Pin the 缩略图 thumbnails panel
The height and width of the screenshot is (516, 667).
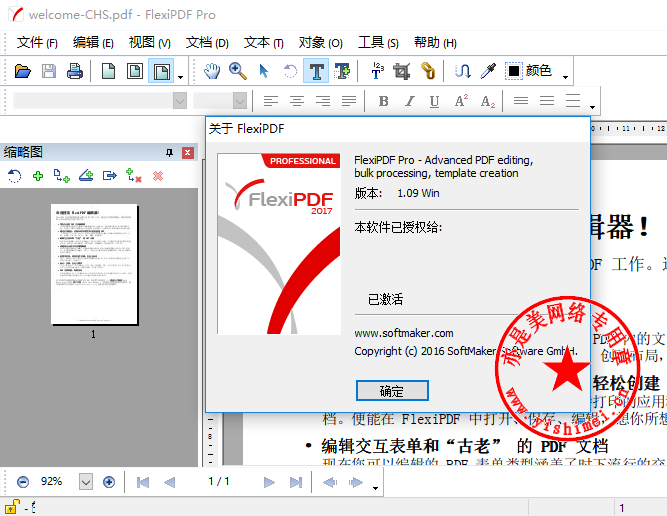point(169,153)
